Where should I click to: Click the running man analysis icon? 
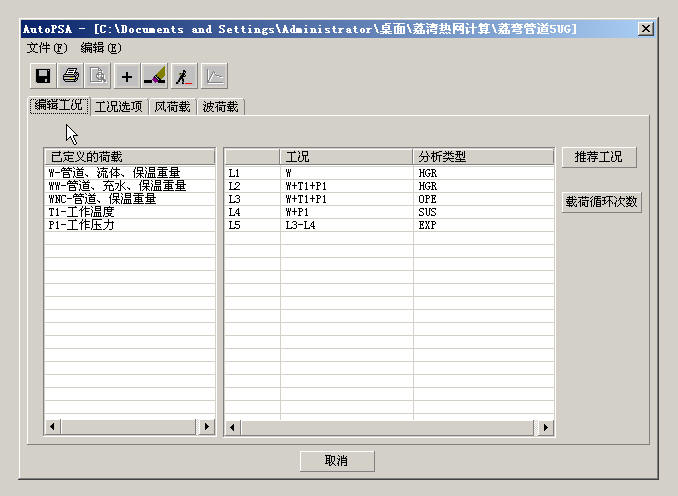[182, 76]
